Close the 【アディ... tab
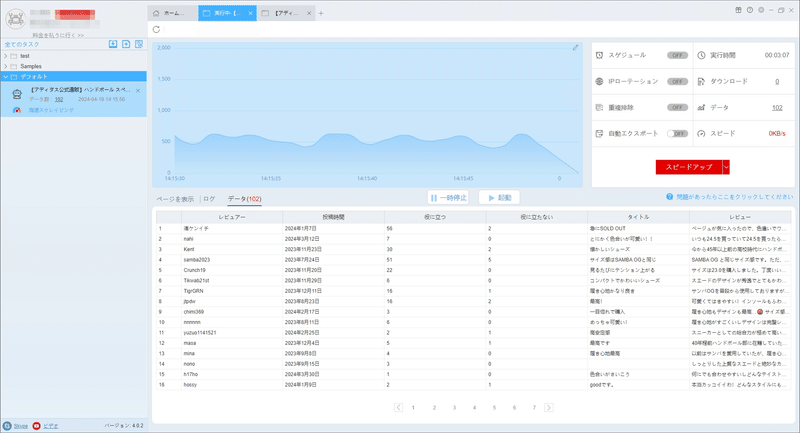This screenshot has height=433, width=800. [309, 13]
